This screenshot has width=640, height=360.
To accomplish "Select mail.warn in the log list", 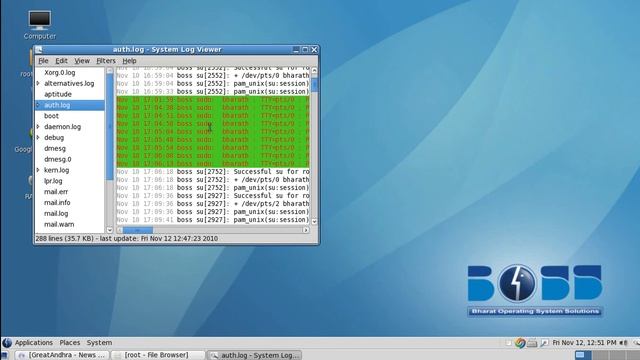I will click(x=59, y=224).
